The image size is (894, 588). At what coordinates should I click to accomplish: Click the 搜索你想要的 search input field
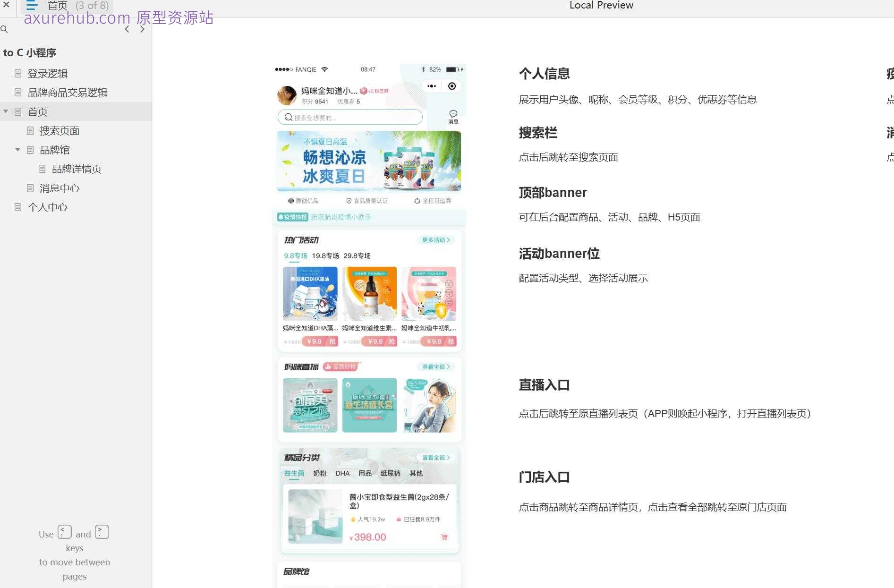pyautogui.click(x=349, y=117)
